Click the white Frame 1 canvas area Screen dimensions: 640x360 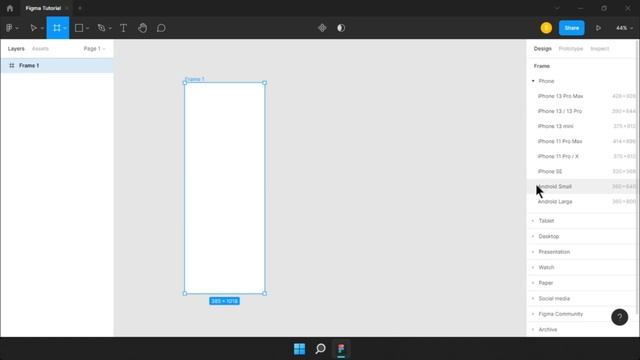point(225,188)
